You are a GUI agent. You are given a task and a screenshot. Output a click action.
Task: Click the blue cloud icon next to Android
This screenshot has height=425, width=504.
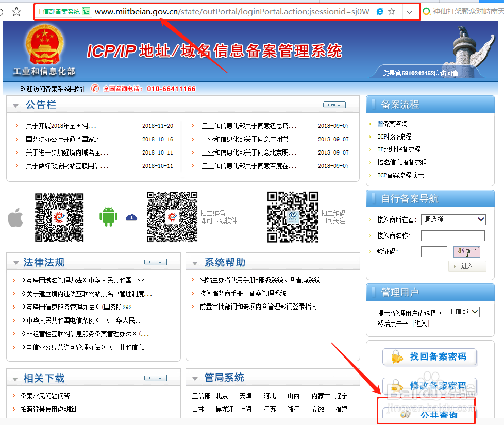coord(131,218)
